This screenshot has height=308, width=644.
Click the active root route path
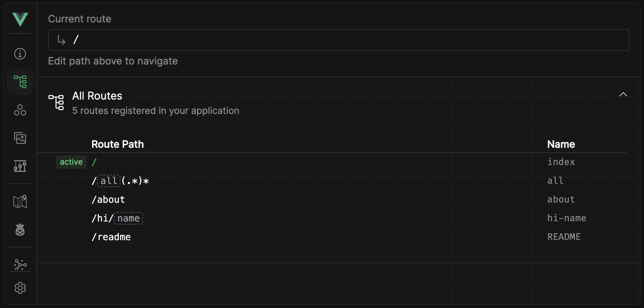[94, 162]
